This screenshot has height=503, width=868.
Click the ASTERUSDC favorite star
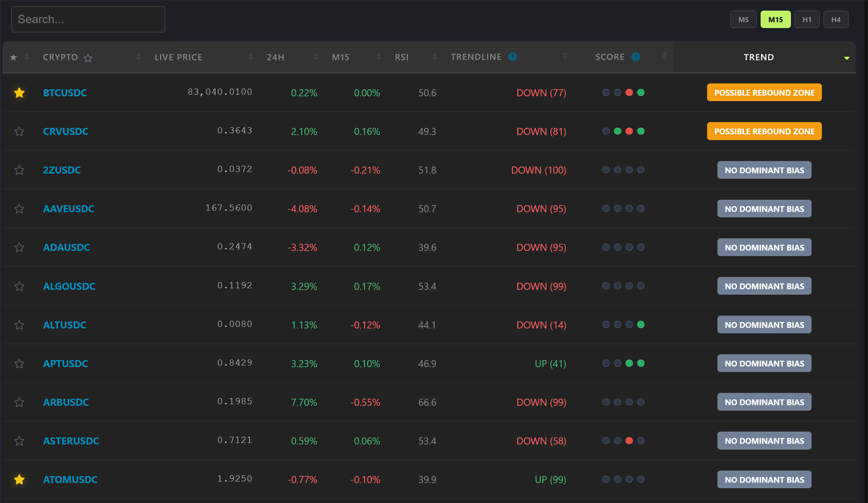[x=20, y=441]
